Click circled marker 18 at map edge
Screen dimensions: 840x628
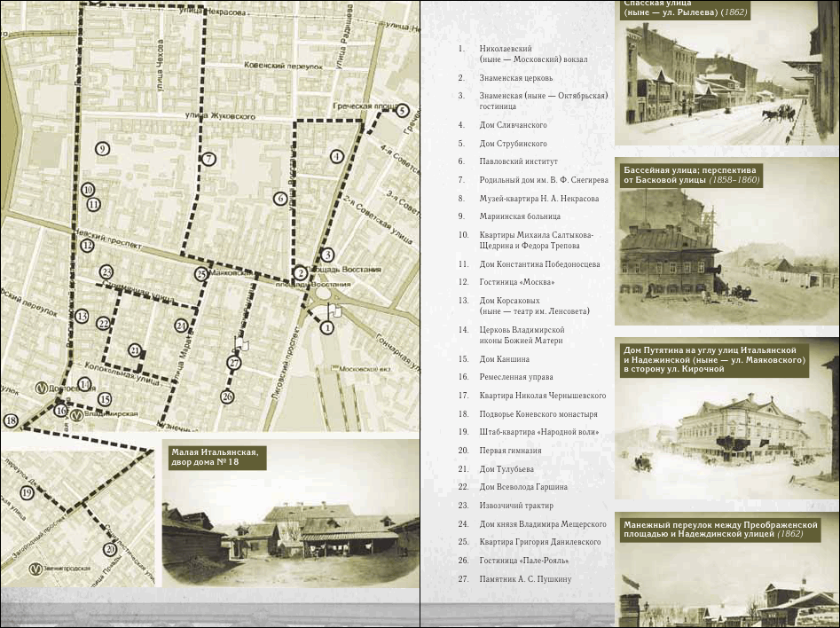click(10, 420)
